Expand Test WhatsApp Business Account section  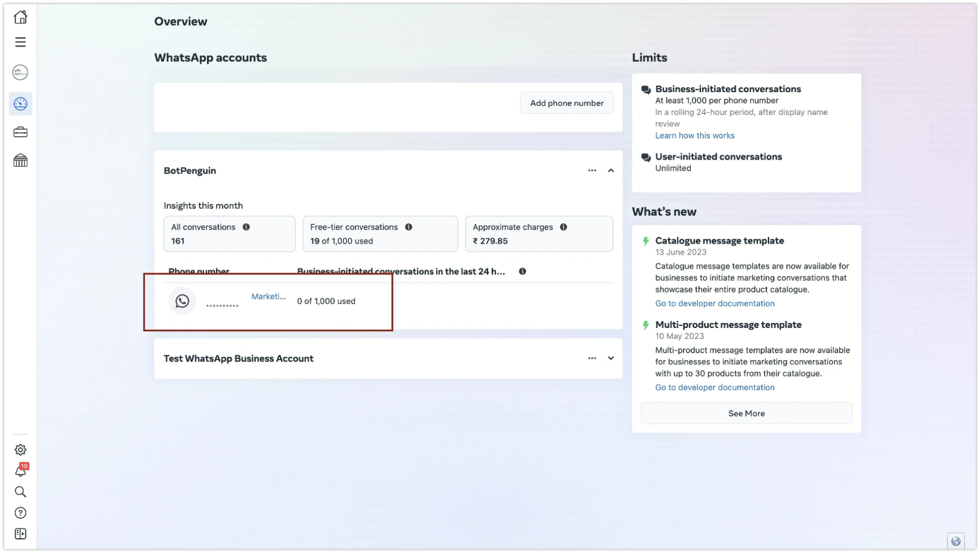[x=611, y=358]
